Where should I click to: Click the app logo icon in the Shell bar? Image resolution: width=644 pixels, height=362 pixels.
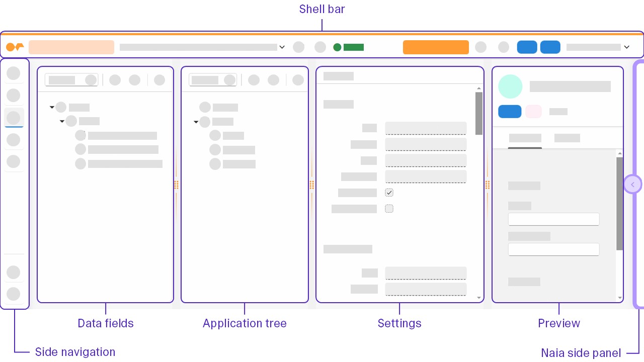15,47
